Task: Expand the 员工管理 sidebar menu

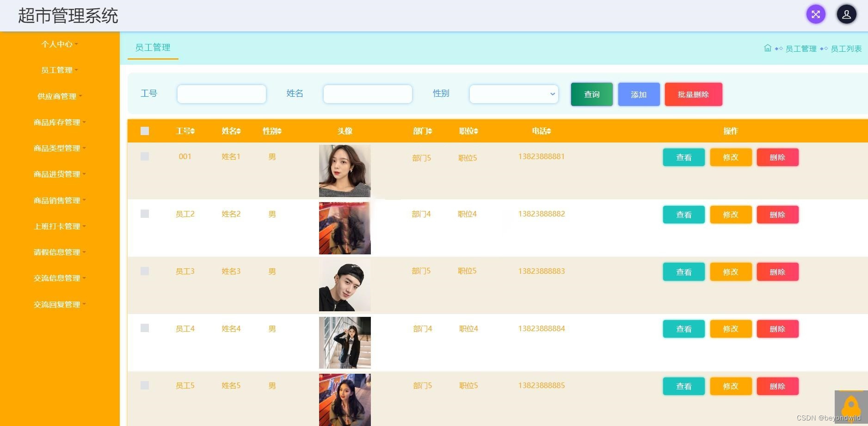Action: point(56,70)
